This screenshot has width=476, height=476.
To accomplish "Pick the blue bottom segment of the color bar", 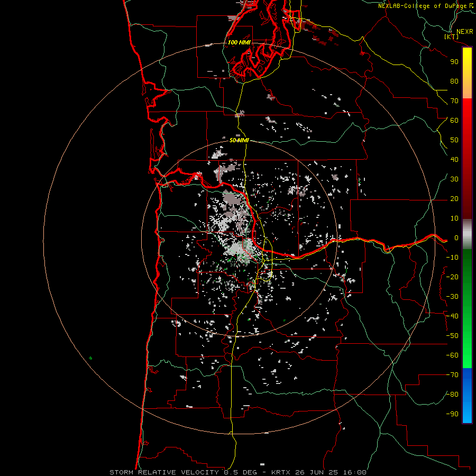I will 467,395.
